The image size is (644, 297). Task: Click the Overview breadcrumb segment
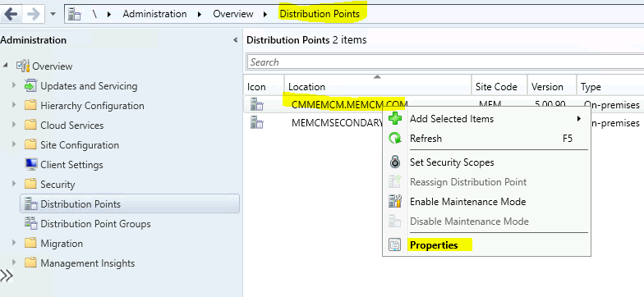233,14
